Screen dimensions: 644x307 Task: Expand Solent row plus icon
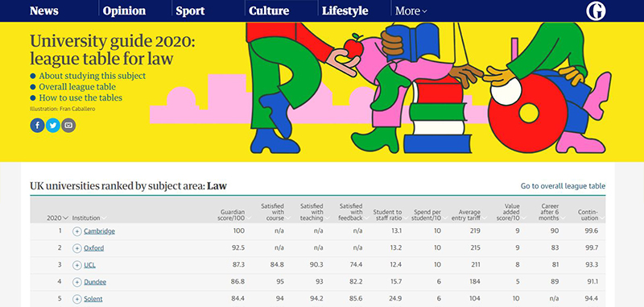pyautogui.click(x=76, y=299)
